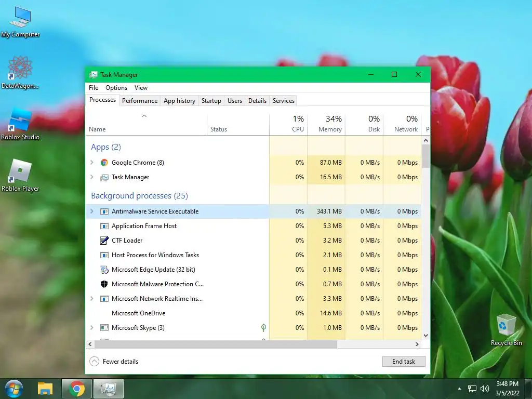
Task: Sort by the Name column header
Action: [x=146, y=125]
